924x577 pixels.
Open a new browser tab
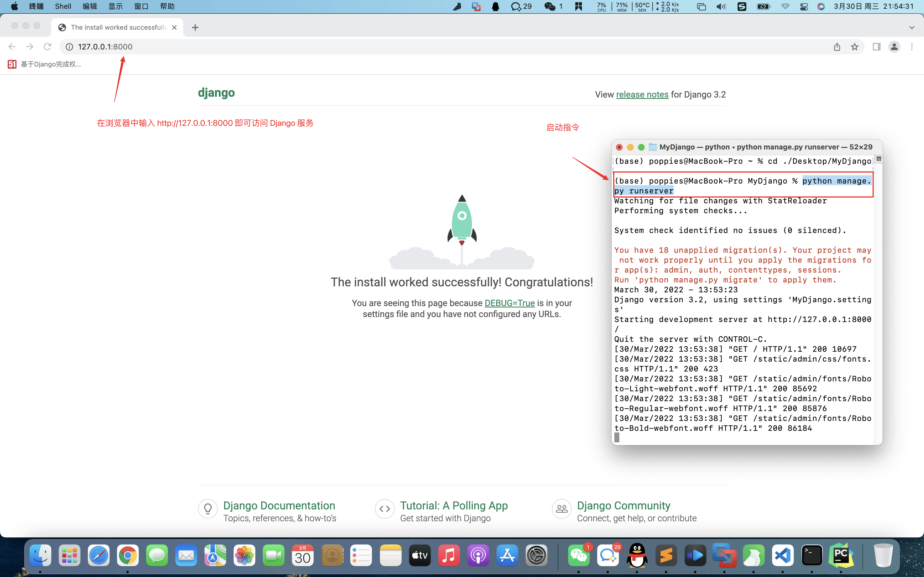point(195,27)
